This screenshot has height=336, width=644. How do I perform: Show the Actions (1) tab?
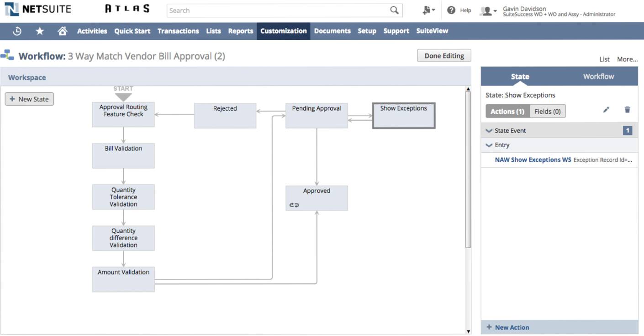507,111
